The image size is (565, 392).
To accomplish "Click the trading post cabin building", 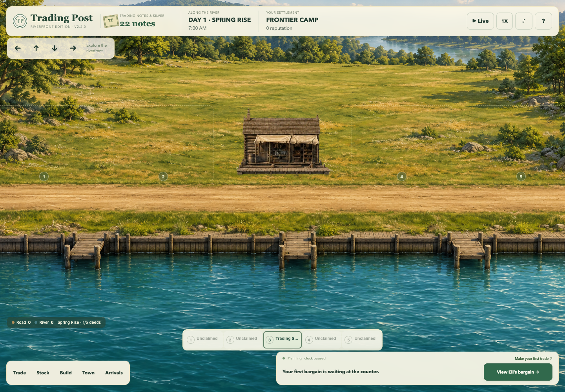I will coord(282,142).
